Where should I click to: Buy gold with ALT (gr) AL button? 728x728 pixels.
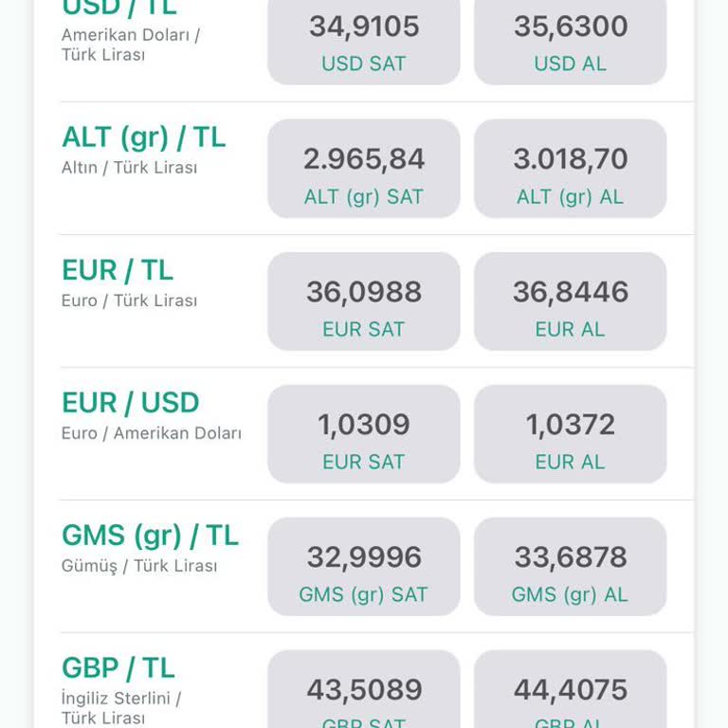(x=570, y=170)
